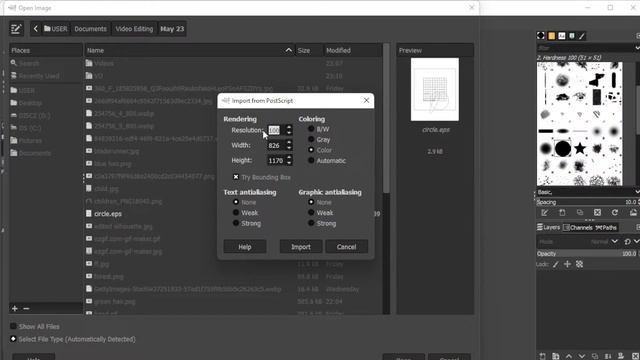Select the star-shaped brush thumbnail
Viewport: 640px width, 360px height.
pyautogui.click(x=580, y=148)
